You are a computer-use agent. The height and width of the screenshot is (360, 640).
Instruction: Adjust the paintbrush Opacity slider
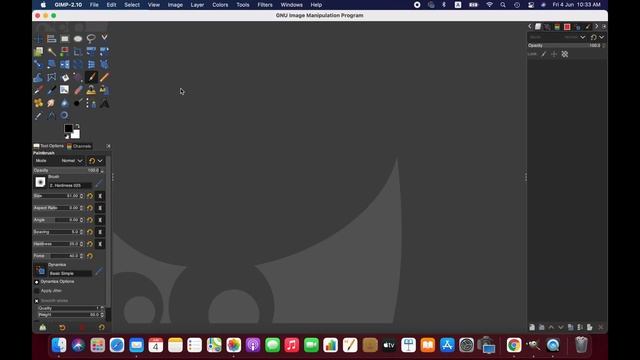67,170
